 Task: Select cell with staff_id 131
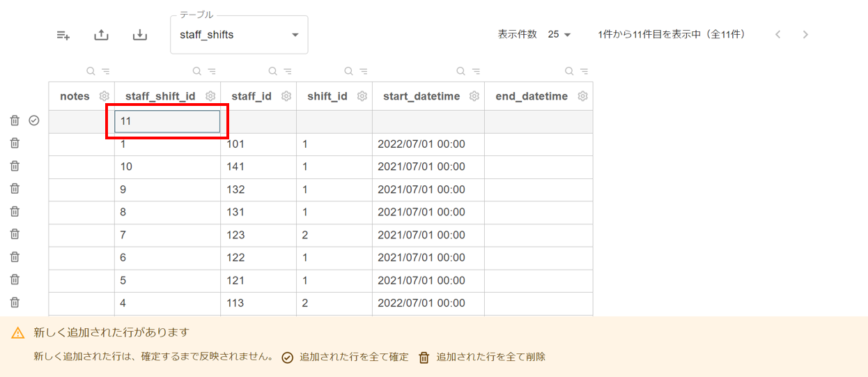pos(258,213)
